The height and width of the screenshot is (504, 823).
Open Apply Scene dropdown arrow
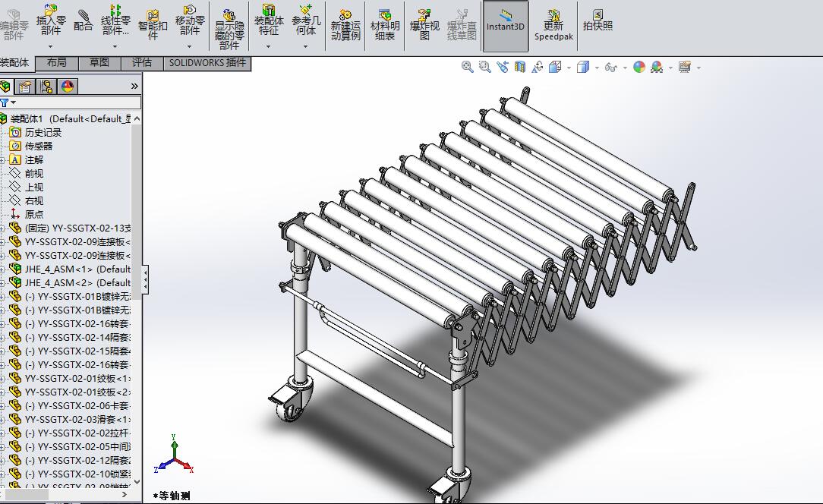pos(670,68)
